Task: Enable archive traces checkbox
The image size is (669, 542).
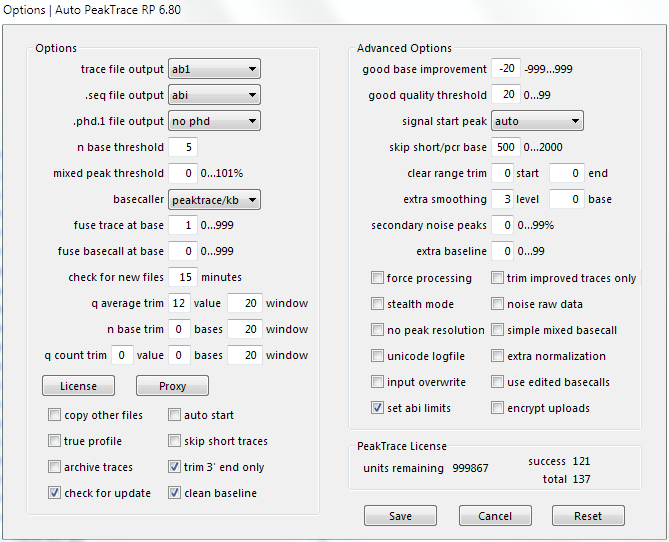Action: 54,467
